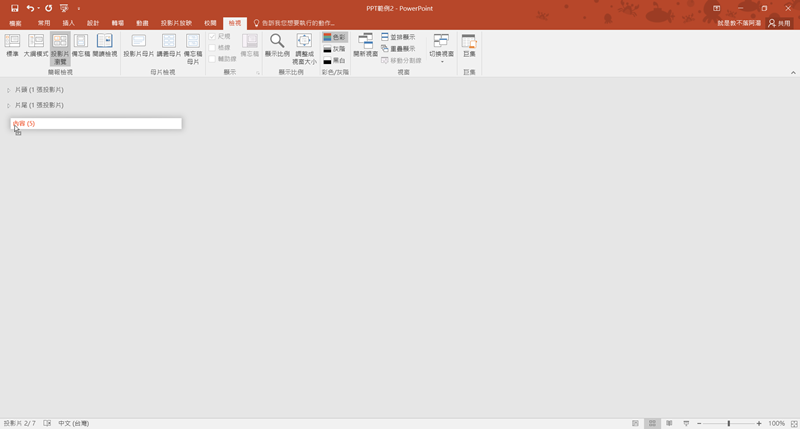
Task: Switch to 動畫 Animations tab
Action: point(142,23)
